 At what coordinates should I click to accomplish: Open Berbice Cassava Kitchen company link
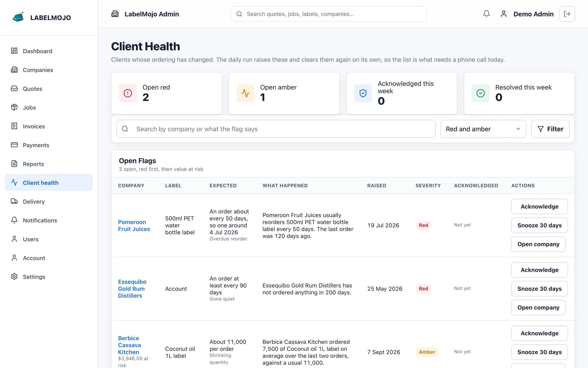click(x=129, y=345)
